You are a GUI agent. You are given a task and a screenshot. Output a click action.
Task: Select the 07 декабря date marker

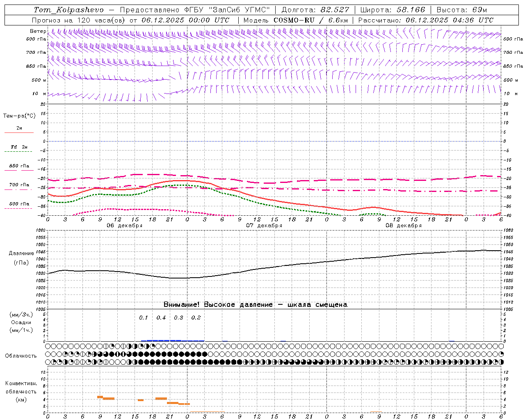tap(264, 226)
